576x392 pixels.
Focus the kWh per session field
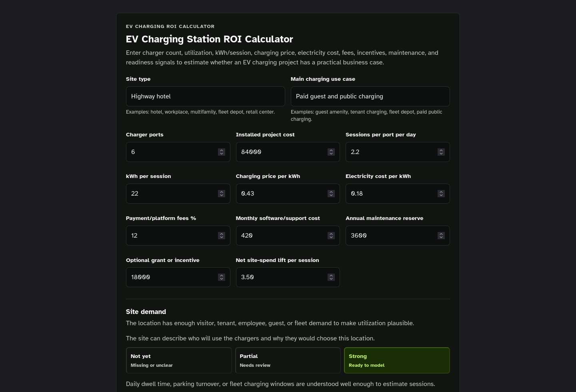coord(178,194)
